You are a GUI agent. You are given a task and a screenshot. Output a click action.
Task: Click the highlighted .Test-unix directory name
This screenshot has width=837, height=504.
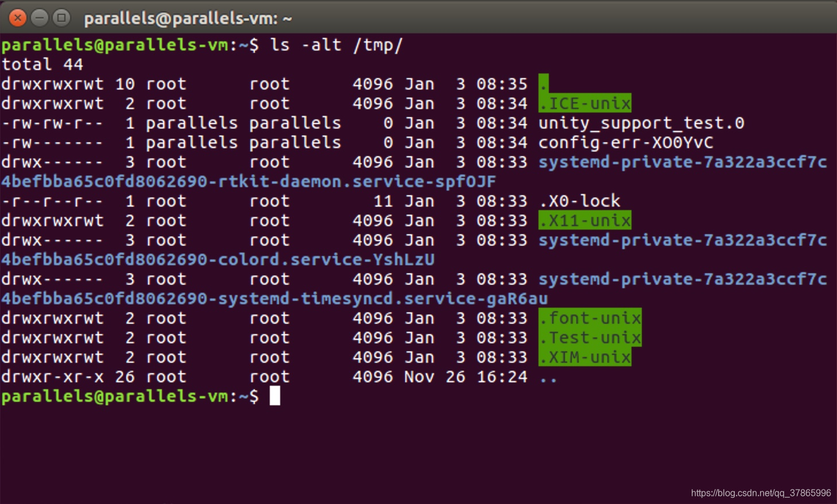(x=590, y=338)
